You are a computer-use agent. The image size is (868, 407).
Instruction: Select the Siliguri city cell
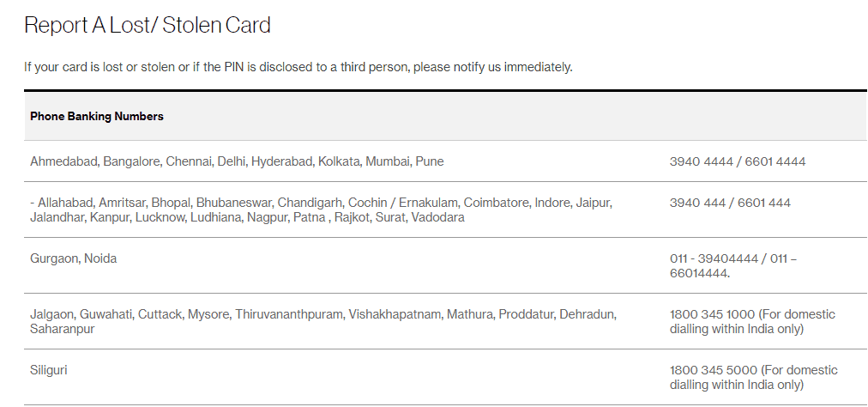(x=49, y=370)
